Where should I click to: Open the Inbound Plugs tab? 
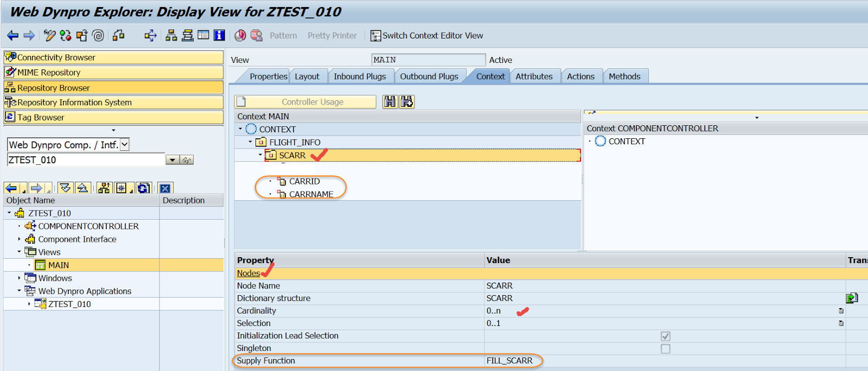click(x=360, y=76)
